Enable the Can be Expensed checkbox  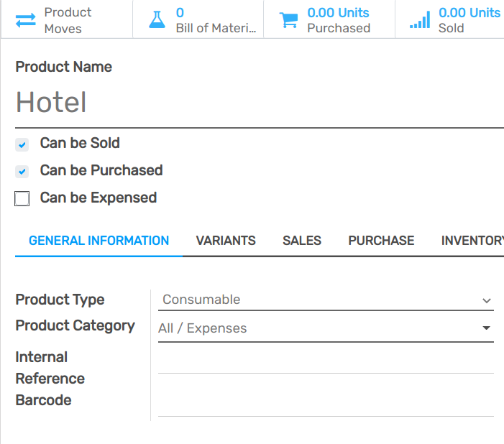[22, 199]
